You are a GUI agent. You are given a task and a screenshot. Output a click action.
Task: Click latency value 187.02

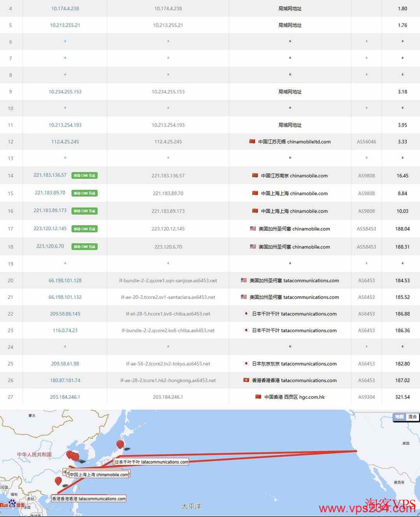402,380
